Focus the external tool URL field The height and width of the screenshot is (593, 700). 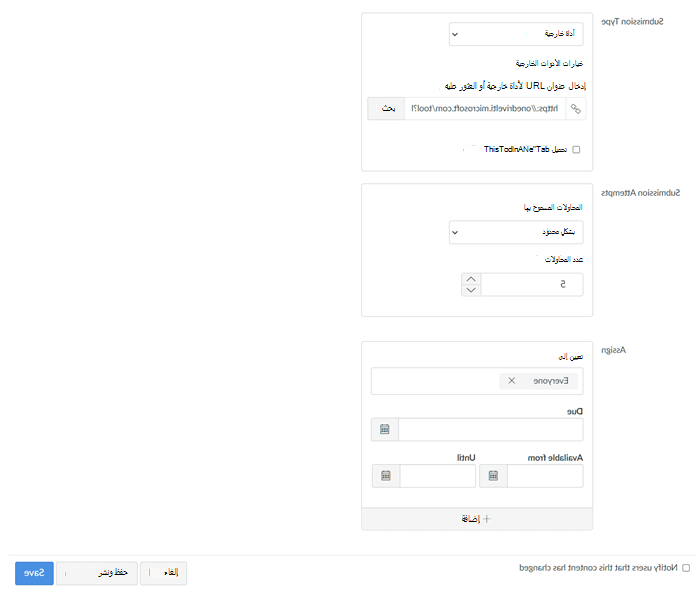485,109
